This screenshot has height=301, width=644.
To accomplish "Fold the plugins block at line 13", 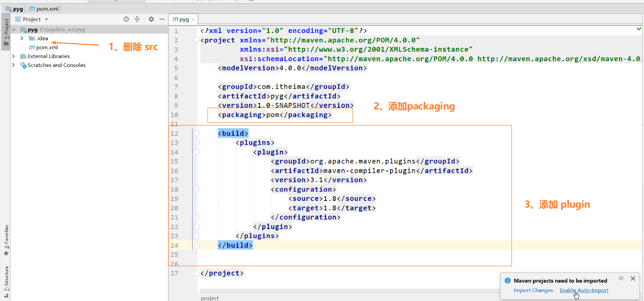I will pos(196,143).
